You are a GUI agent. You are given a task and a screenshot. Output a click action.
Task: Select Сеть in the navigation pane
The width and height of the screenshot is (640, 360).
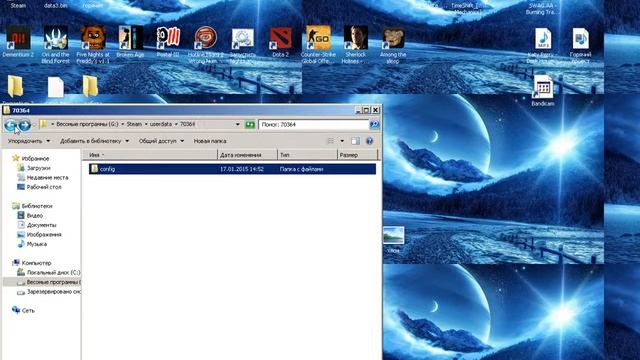28,311
